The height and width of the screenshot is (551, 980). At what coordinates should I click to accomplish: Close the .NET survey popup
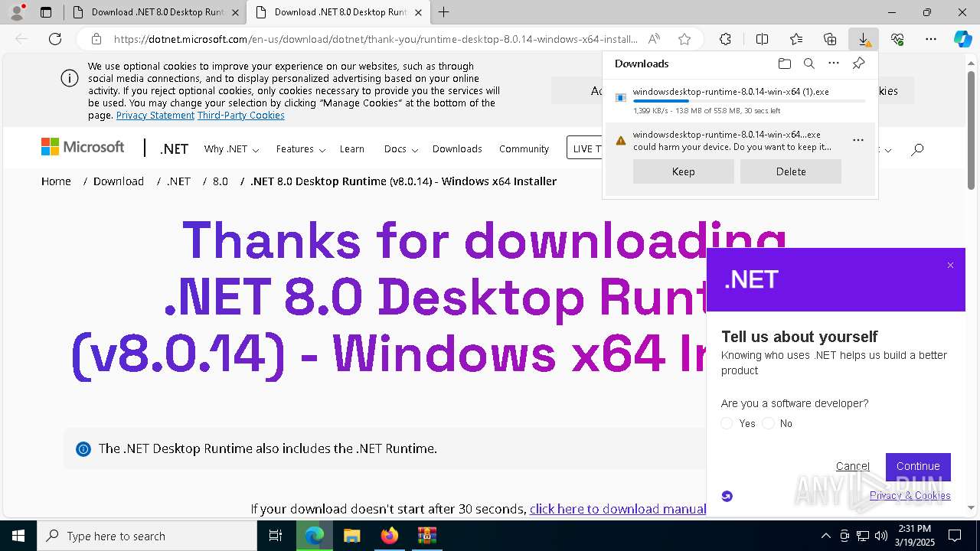point(950,266)
